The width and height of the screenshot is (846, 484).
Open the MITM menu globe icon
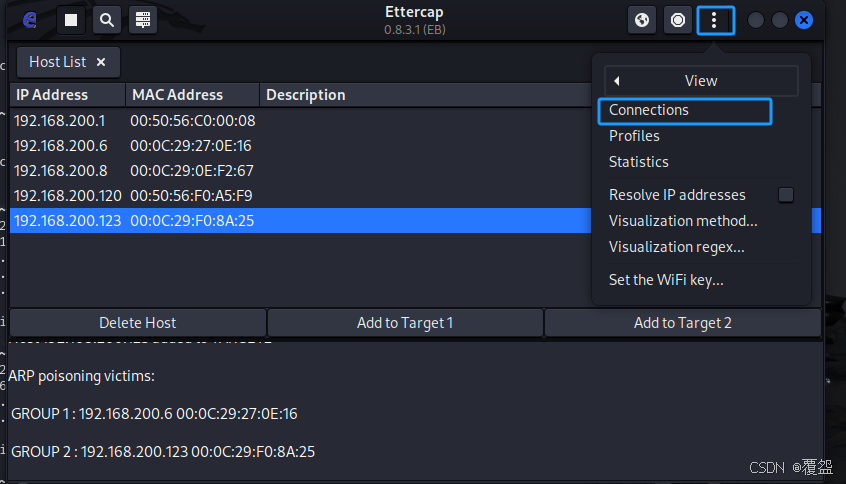coord(642,21)
